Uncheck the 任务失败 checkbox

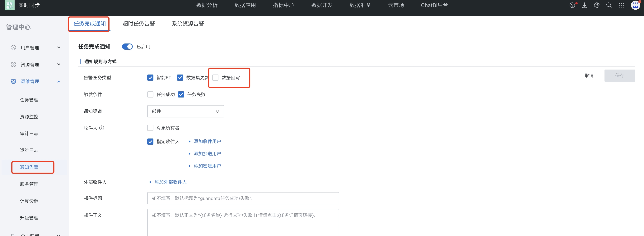pyautogui.click(x=181, y=94)
